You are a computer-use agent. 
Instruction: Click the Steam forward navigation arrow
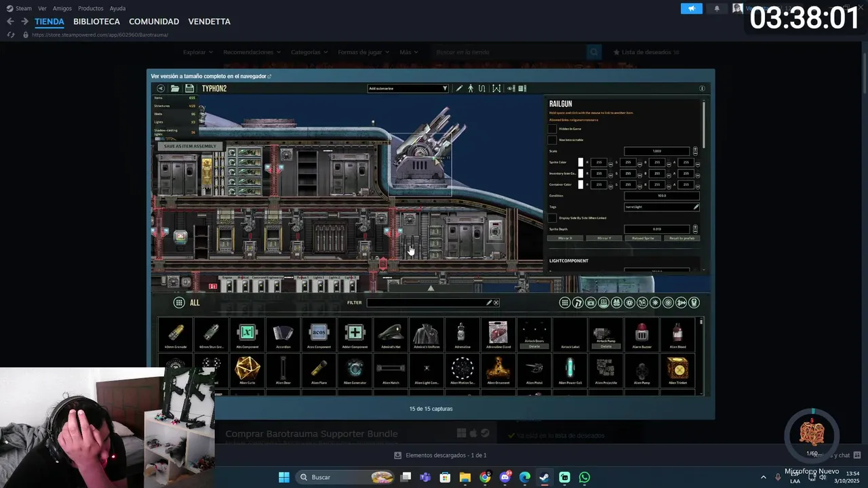(x=24, y=22)
